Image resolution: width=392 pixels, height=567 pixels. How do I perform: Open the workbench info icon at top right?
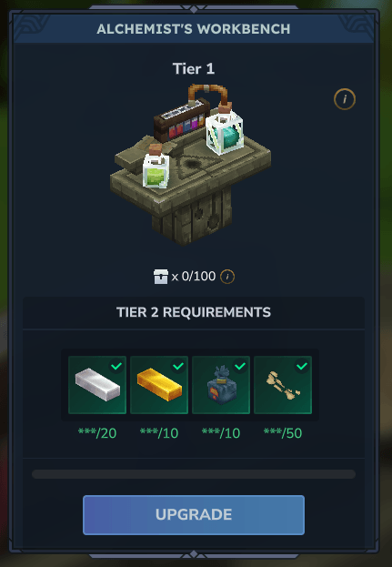[345, 99]
